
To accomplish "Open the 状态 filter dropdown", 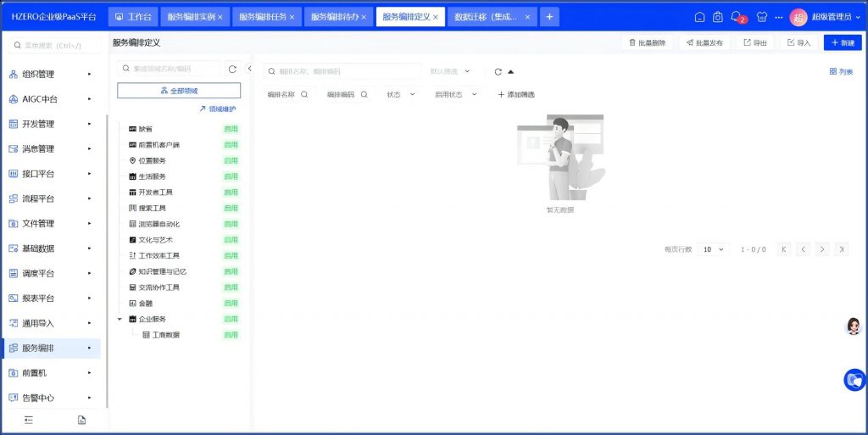I will 401,95.
